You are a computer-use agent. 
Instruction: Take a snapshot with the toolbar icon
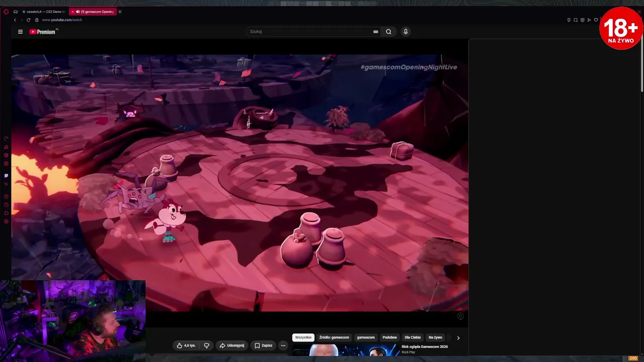click(x=576, y=20)
